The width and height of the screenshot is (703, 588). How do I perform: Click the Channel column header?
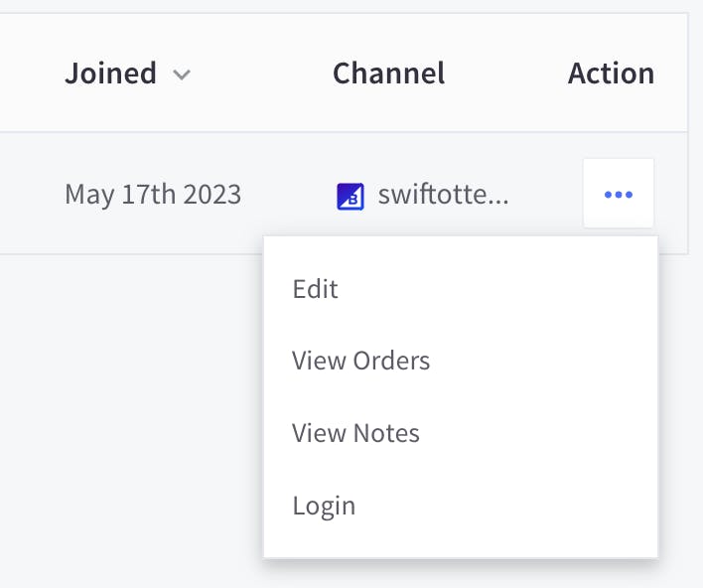(x=388, y=73)
